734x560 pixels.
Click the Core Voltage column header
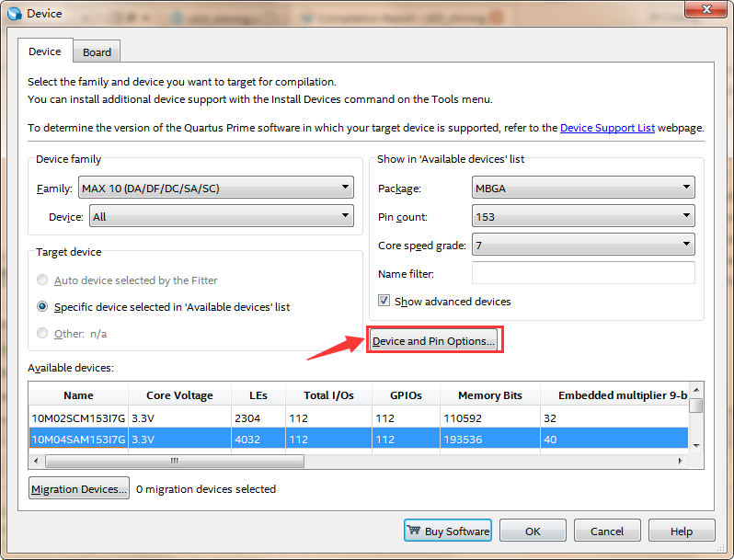pos(179,394)
